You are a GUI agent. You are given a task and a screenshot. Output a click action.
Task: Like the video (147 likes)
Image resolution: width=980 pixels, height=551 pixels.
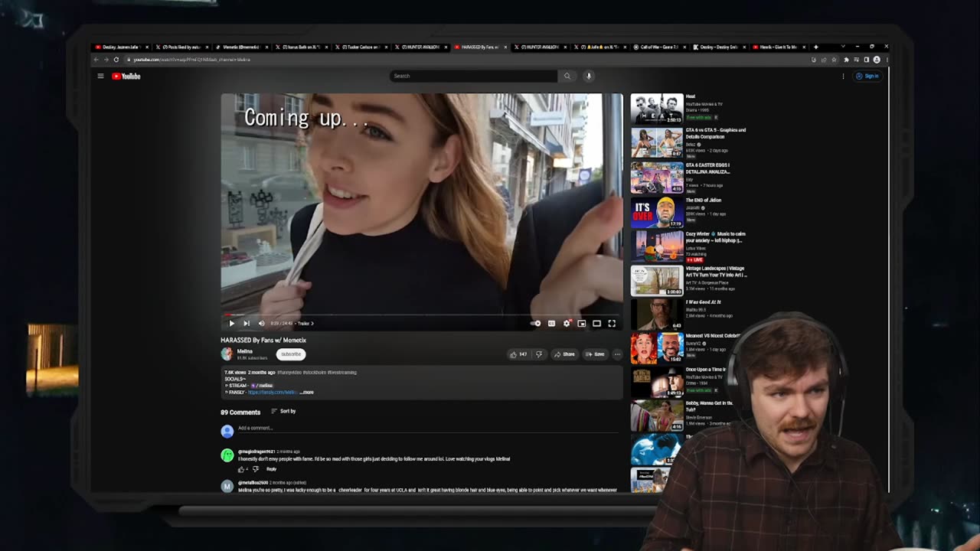[x=518, y=354]
